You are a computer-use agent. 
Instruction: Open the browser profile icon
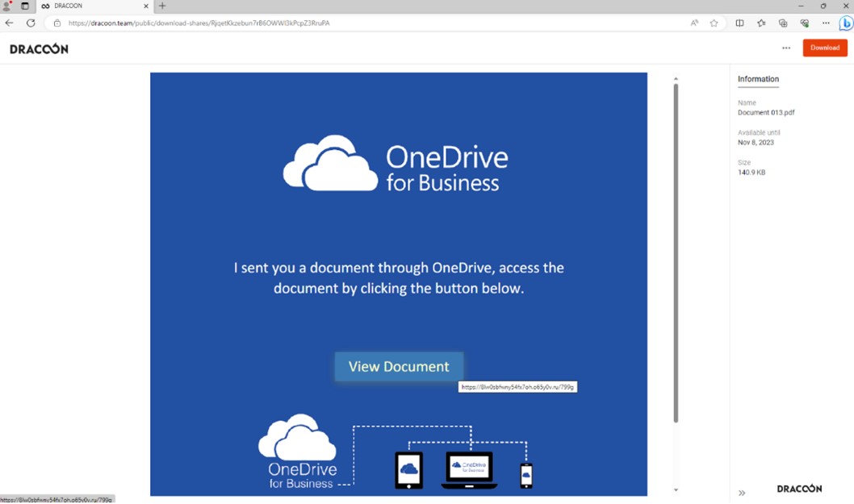(x=7, y=6)
